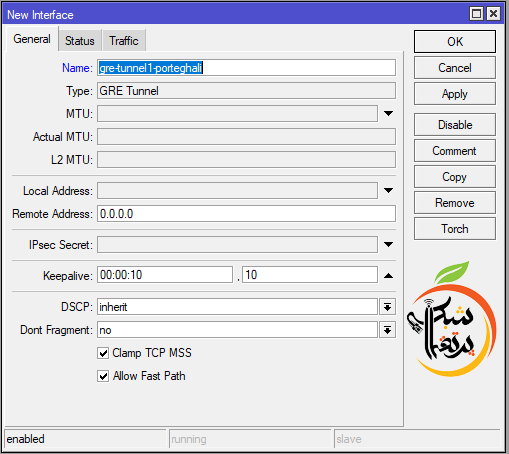Click the orange logo image
Screen dimensions: 509x454
(452, 319)
